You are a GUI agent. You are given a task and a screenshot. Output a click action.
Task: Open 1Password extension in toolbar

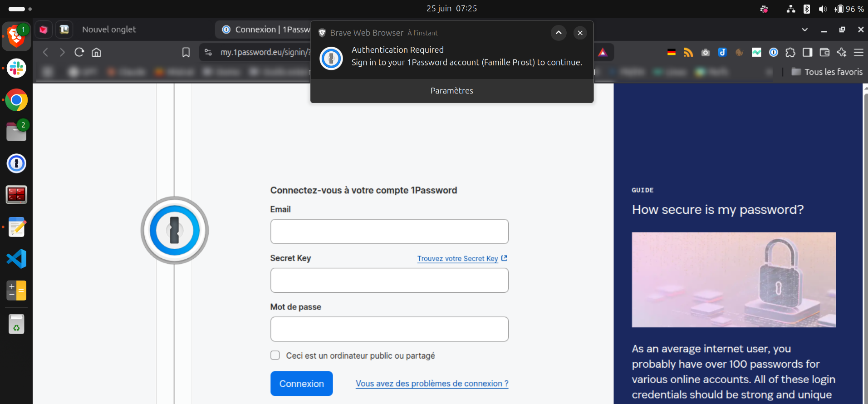(774, 52)
